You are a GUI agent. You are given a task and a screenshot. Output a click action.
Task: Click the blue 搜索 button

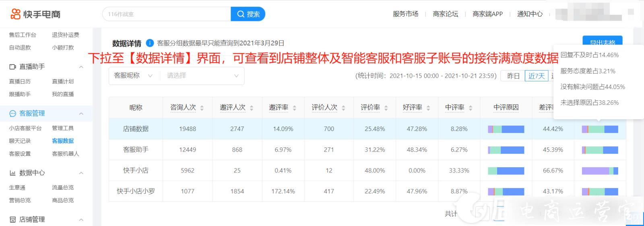(248, 14)
